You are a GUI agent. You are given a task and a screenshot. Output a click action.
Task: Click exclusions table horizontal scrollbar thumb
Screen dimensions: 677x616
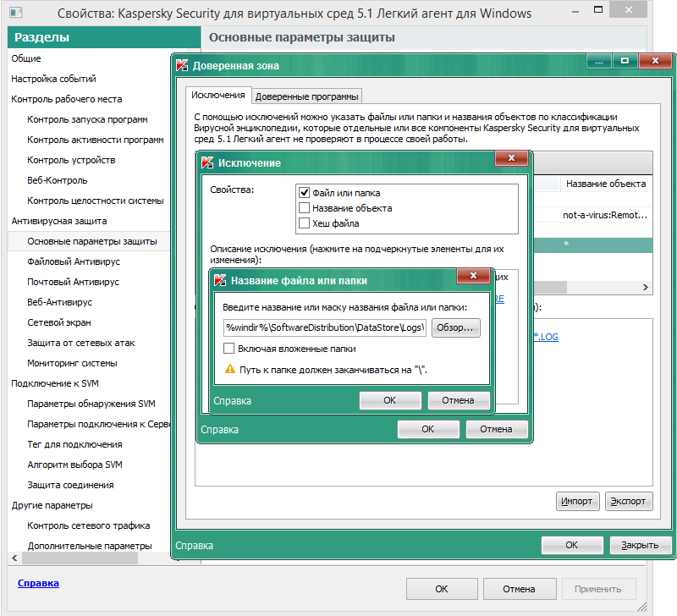click(x=550, y=287)
